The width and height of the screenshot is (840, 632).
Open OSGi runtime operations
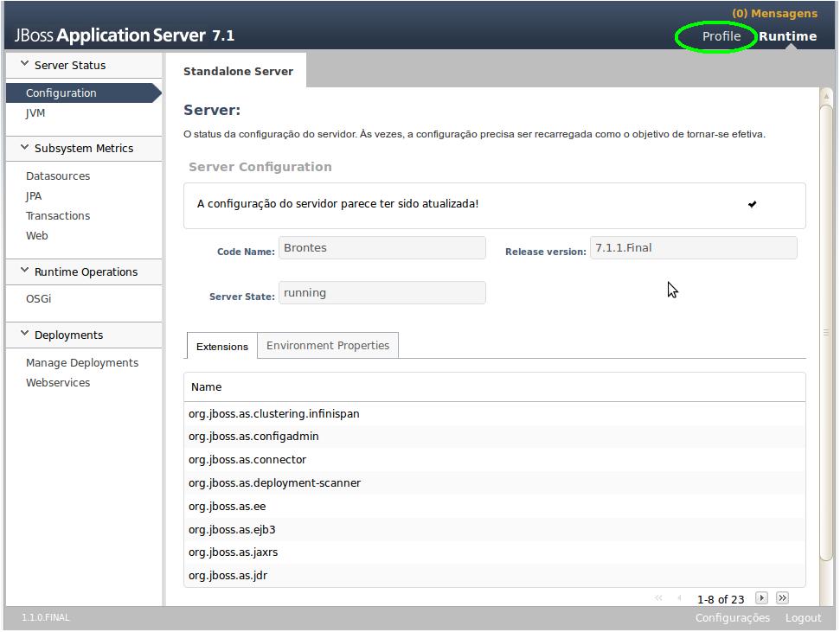point(39,299)
